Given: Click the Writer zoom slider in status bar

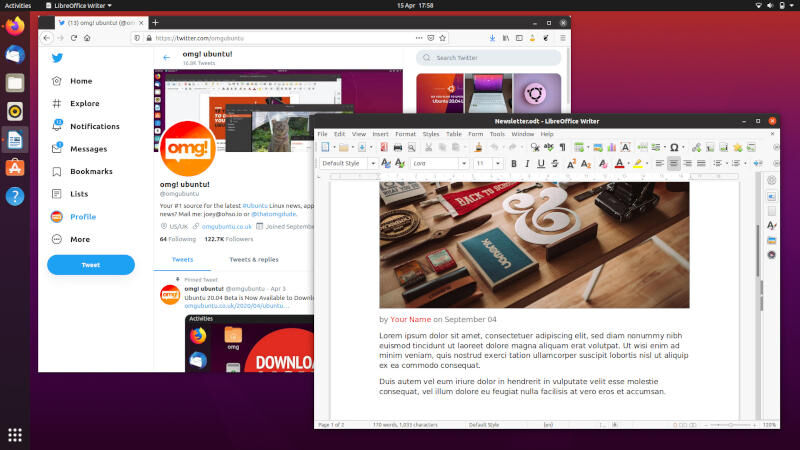Looking at the screenshot, I should click(731, 424).
